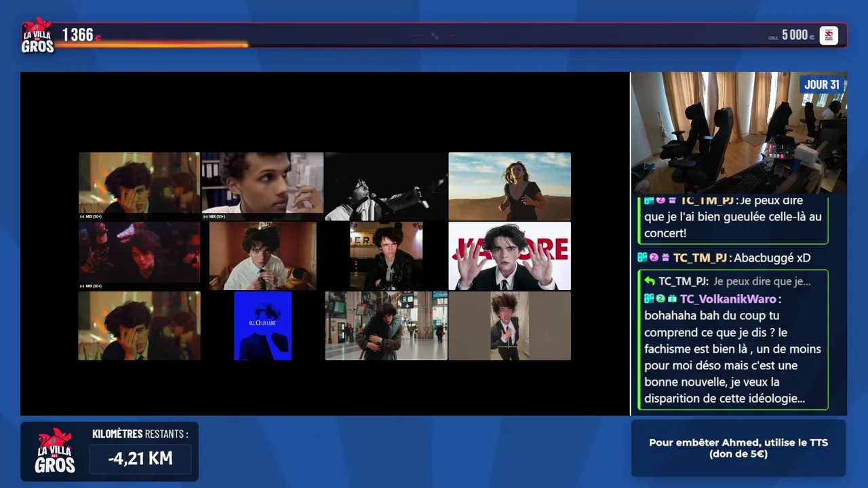868x488 pixels.
Task: Open the face-covering thumbnail without a MIX label
Action: click(x=139, y=326)
